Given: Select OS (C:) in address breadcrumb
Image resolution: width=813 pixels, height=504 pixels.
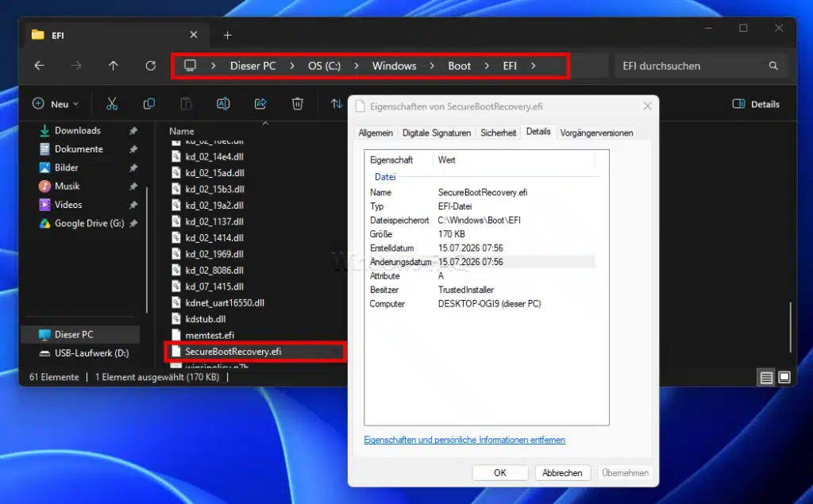Looking at the screenshot, I should [x=324, y=66].
